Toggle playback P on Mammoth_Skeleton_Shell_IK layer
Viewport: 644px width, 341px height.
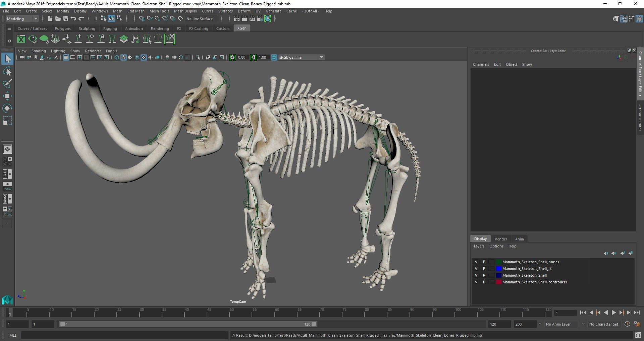point(484,269)
